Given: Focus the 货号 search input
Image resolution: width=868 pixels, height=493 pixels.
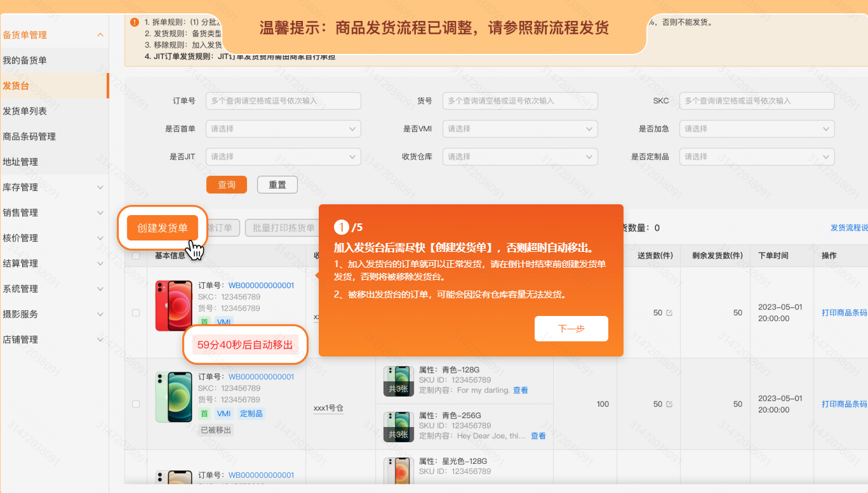Looking at the screenshot, I should pos(520,101).
